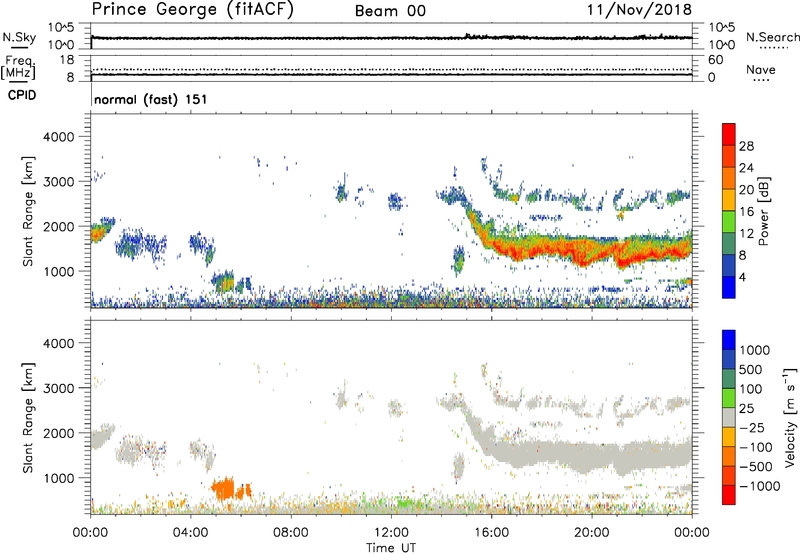800x554 pixels.
Task: Click the bright blue segment atop the Velocity colorbar
Action: pyautogui.click(x=729, y=340)
